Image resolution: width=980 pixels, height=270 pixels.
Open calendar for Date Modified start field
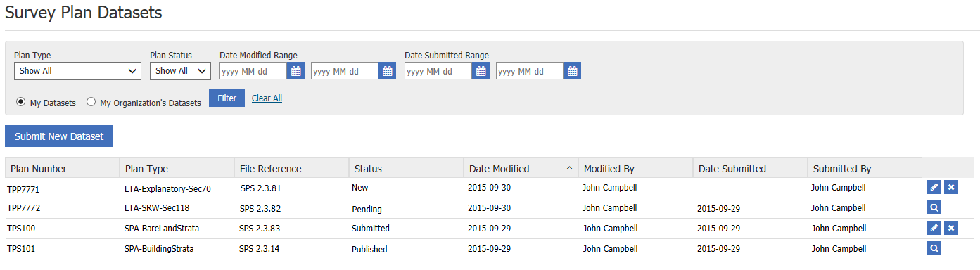(x=295, y=71)
